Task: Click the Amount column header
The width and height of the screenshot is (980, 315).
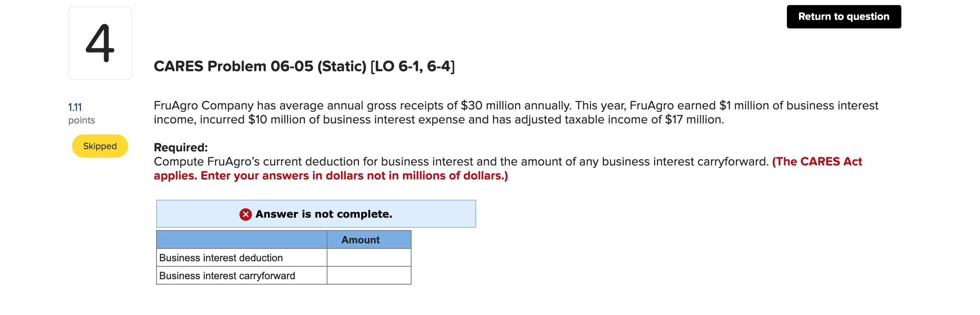Action: pos(360,240)
